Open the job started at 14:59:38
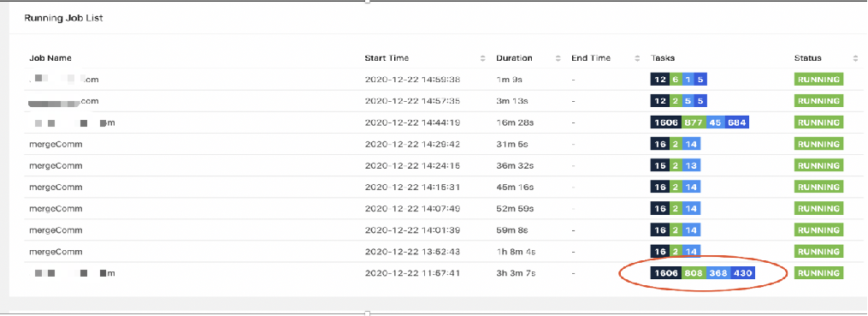This screenshot has height=316, width=868. [x=63, y=80]
